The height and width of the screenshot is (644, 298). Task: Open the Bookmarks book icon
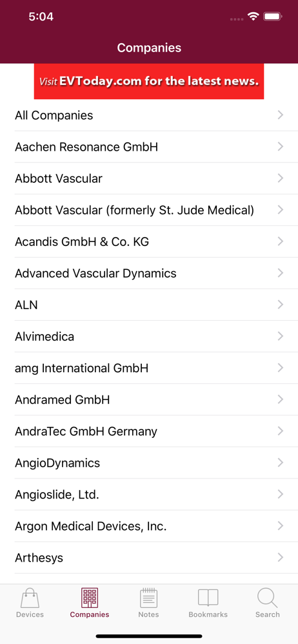[x=208, y=598]
